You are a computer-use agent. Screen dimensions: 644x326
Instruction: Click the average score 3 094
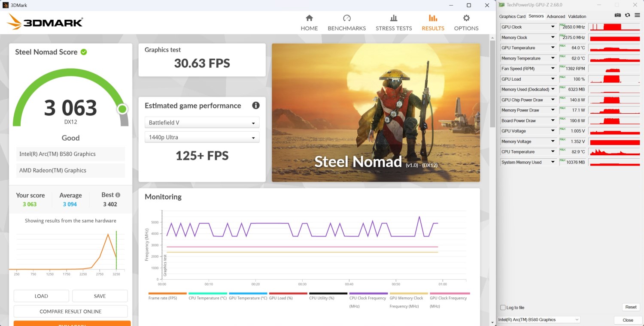70,204
